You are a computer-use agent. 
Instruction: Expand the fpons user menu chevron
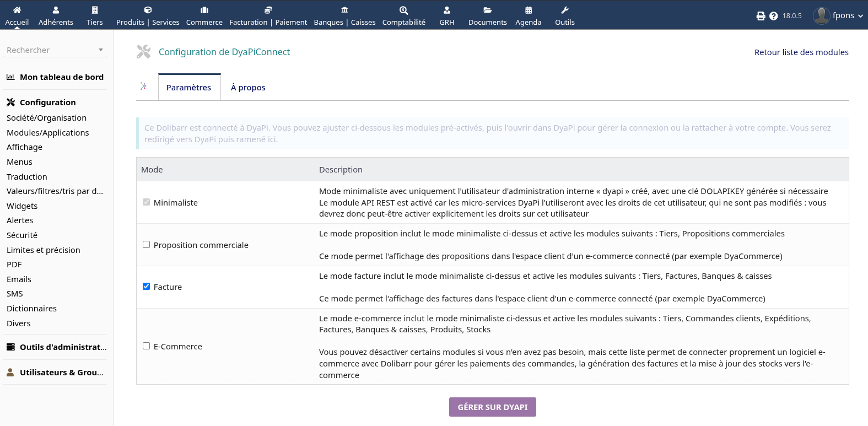click(x=860, y=16)
